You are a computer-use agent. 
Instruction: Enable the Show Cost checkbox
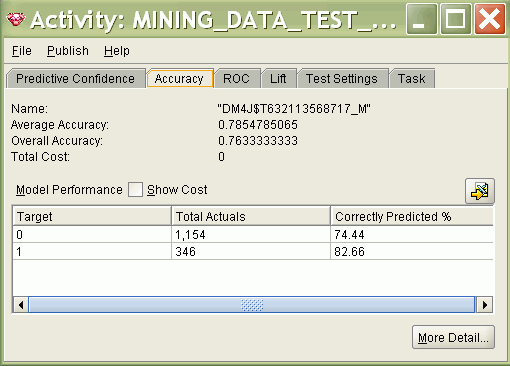click(135, 190)
